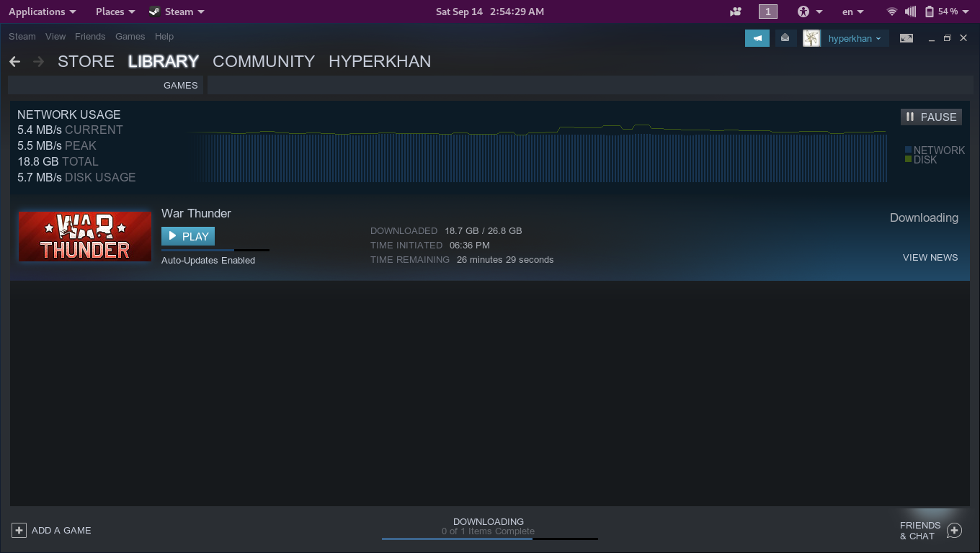Open the system menu arrow beside battery

click(x=966, y=12)
